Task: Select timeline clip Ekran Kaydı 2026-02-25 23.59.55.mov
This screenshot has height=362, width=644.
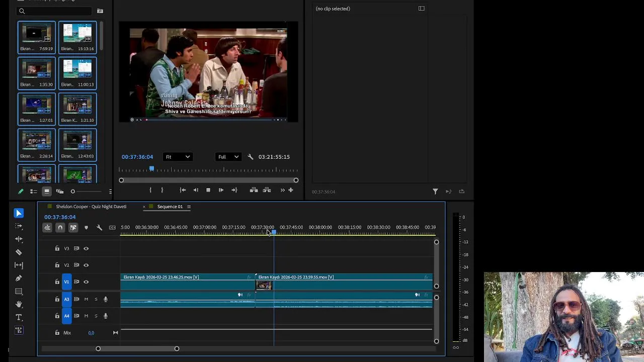Action: pos(344,282)
